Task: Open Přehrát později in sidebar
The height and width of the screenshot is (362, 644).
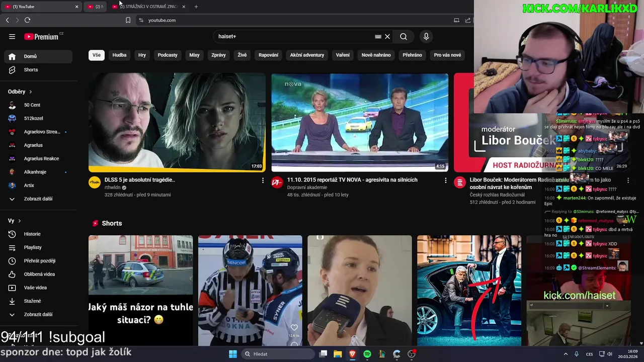Action: click(x=38, y=261)
